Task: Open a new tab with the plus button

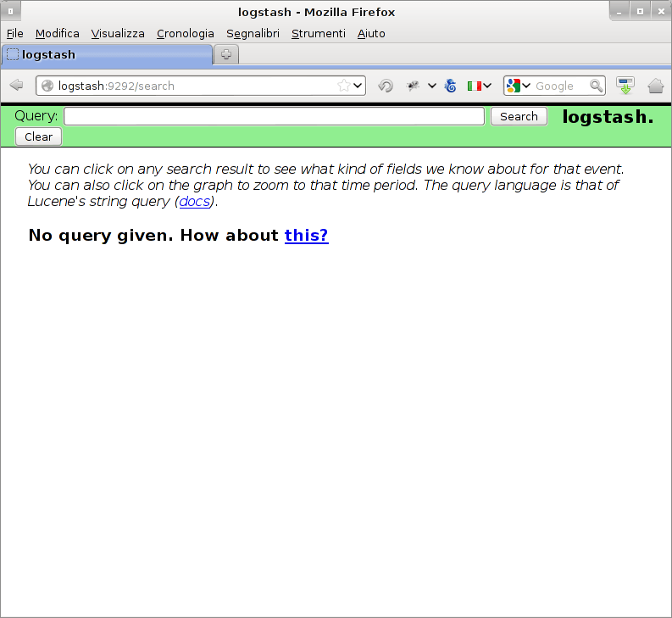Action: coord(226,54)
